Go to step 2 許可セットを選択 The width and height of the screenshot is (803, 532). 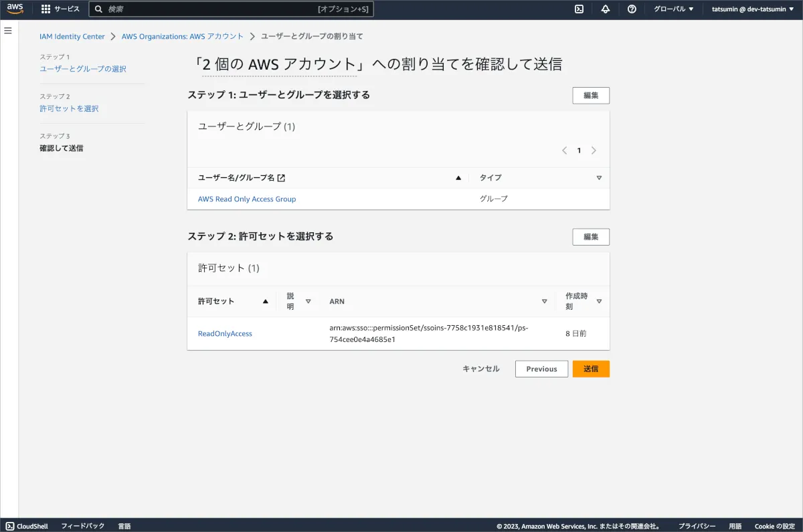click(x=69, y=108)
